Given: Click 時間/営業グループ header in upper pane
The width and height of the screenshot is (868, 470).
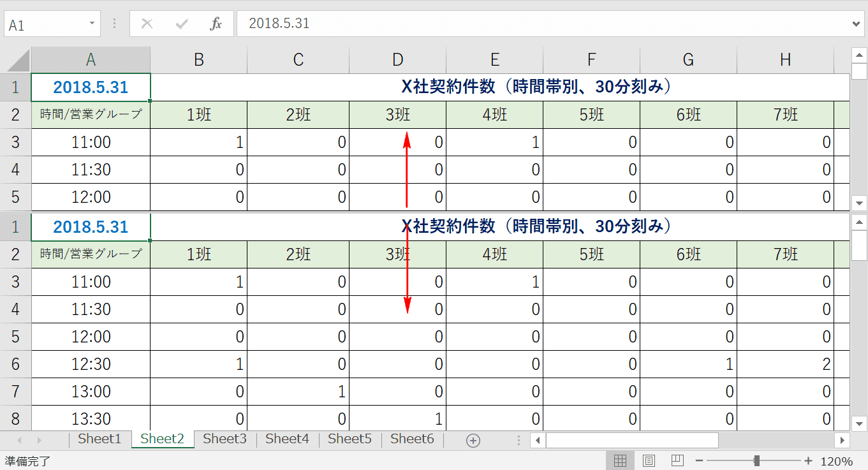Looking at the screenshot, I should tap(91, 115).
